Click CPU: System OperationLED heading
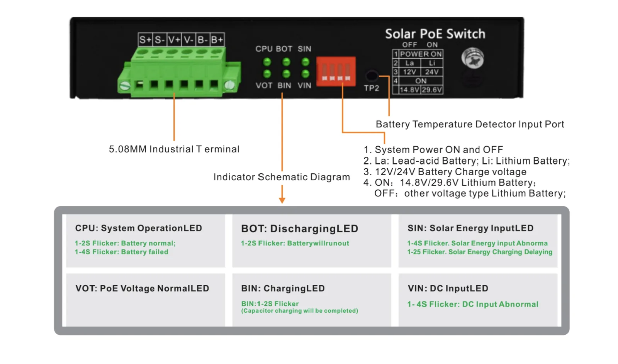This screenshot has width=618, height=364. tap(138, 228)
